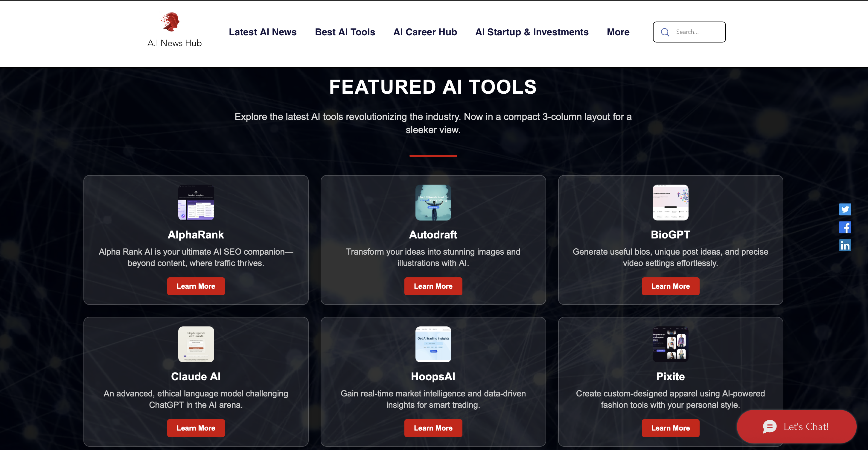
Task: Open the HoopsAI tool thumbnail
Action: pos(433,344)
